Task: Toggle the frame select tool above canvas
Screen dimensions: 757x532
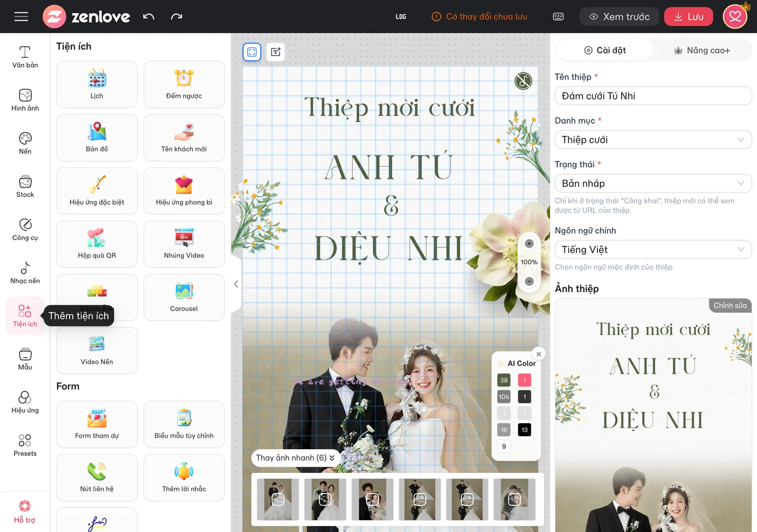Action: coord(252,52)
